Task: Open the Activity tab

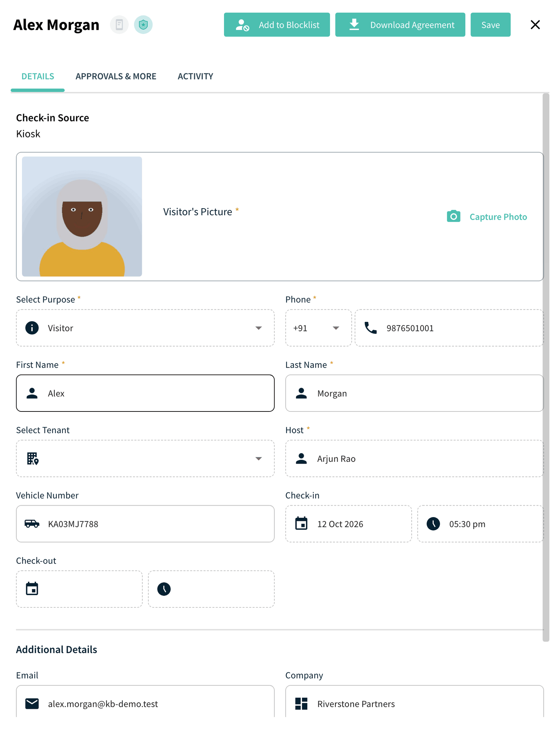Action: tap(195, 76)
